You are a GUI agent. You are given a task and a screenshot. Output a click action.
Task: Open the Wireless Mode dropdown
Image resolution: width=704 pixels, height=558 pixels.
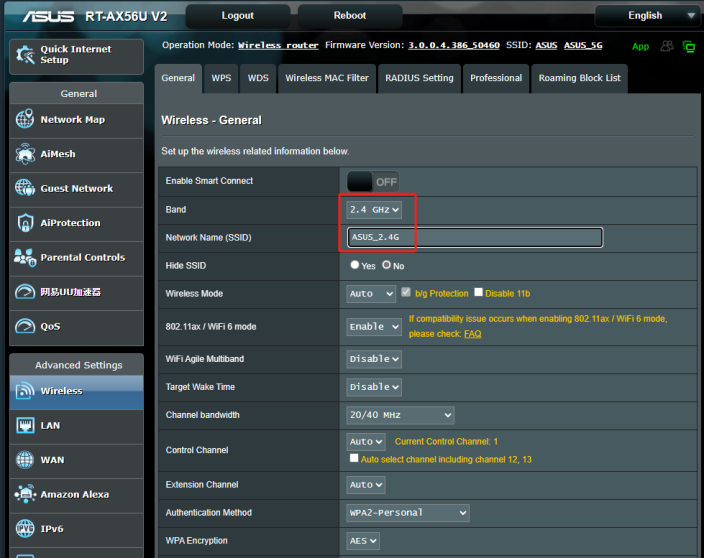coord(371,294)
